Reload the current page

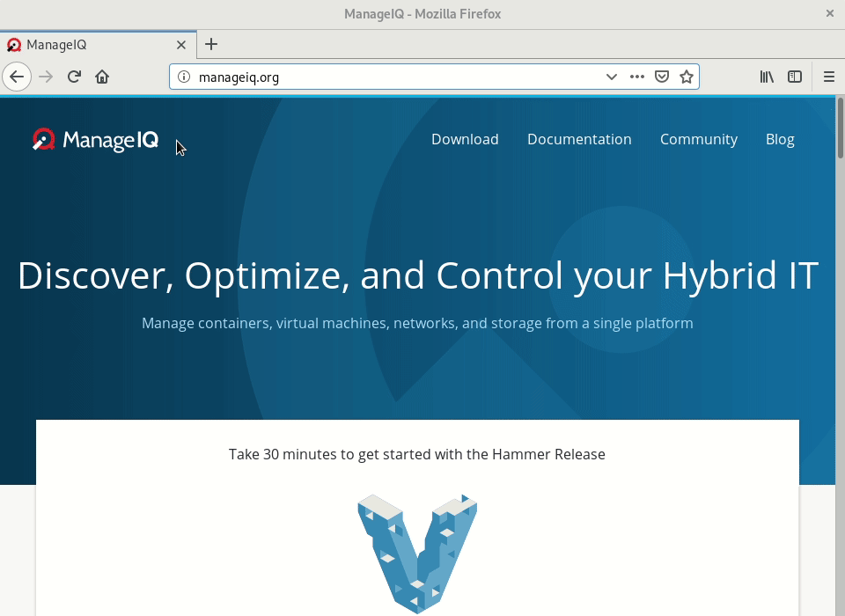pyautogui.click(x=74, y=77)
